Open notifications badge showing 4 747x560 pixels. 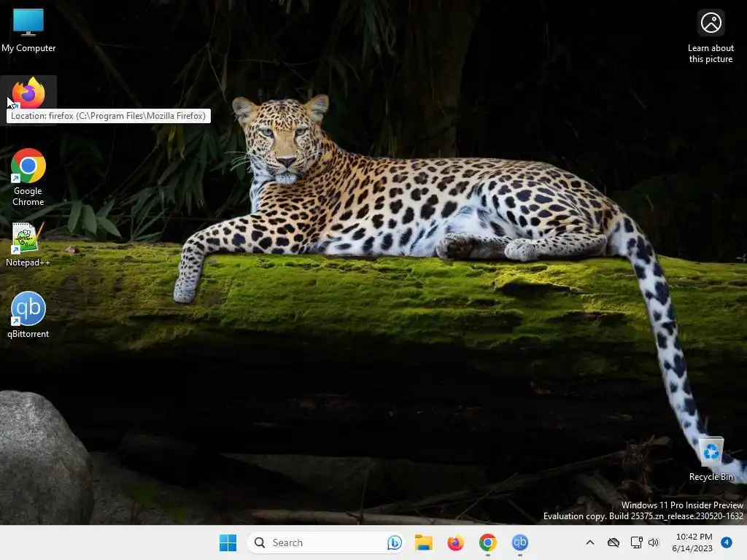click(727, 542)
